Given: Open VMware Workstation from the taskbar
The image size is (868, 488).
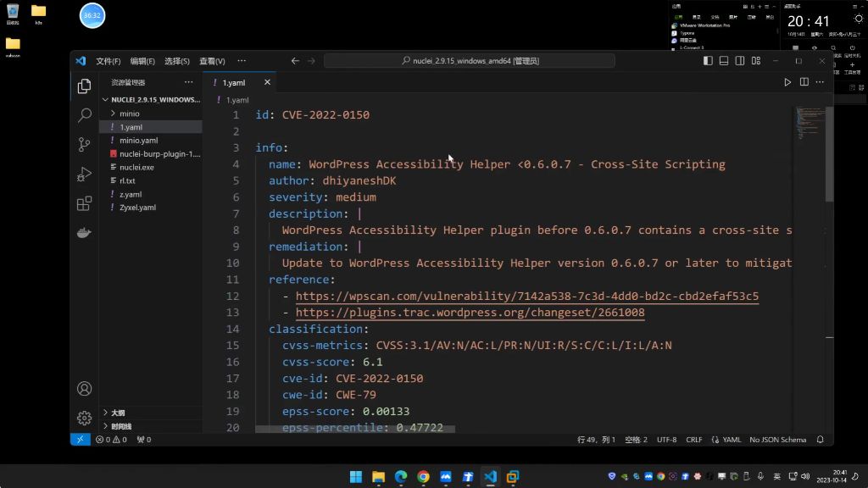Looking at the screenshot, I should coord(513,476).
